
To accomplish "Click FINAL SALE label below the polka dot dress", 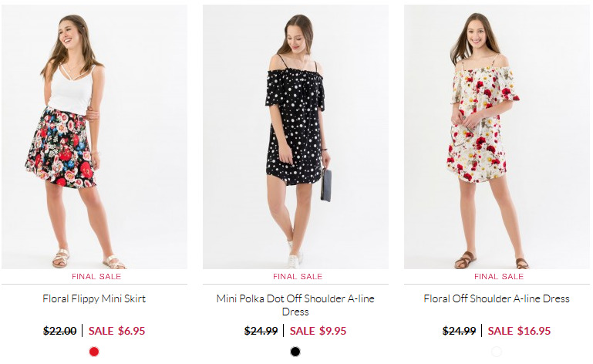I will coord(298,277).
